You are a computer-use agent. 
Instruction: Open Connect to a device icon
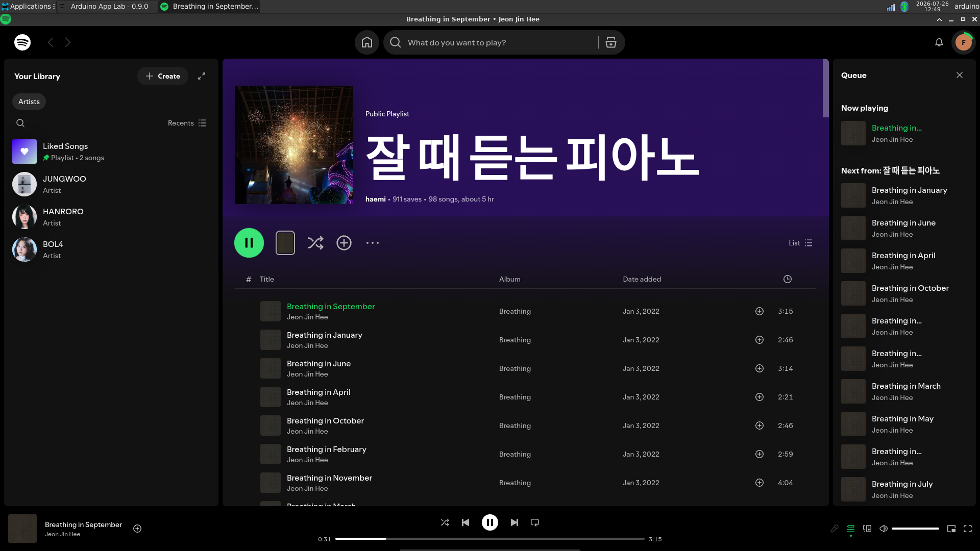pyautogui.click(x=867, y=529)
